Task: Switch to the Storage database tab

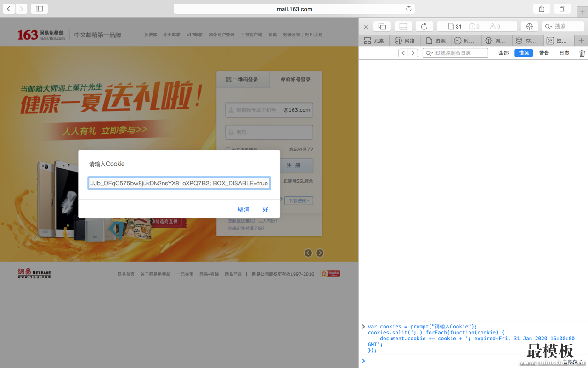Action: (528, 40)
